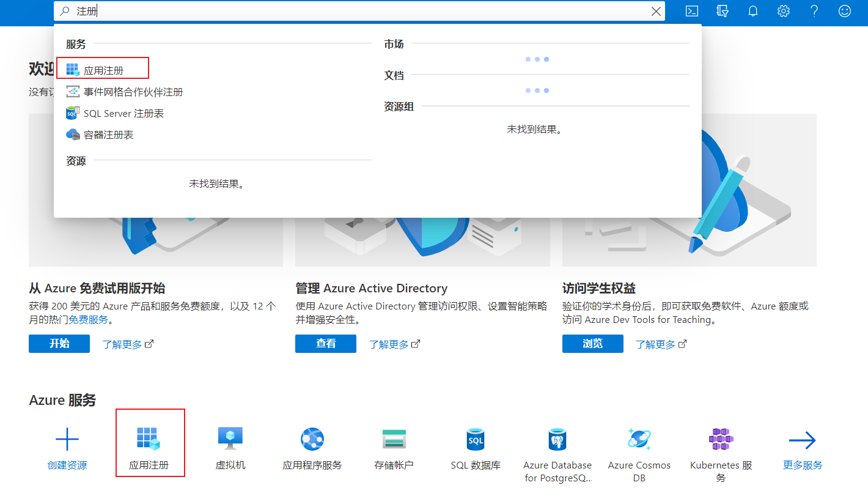Screen dimensions: 868x496
Task: Open 了解更多 link beside 浏览
Action: pos(661,344)
